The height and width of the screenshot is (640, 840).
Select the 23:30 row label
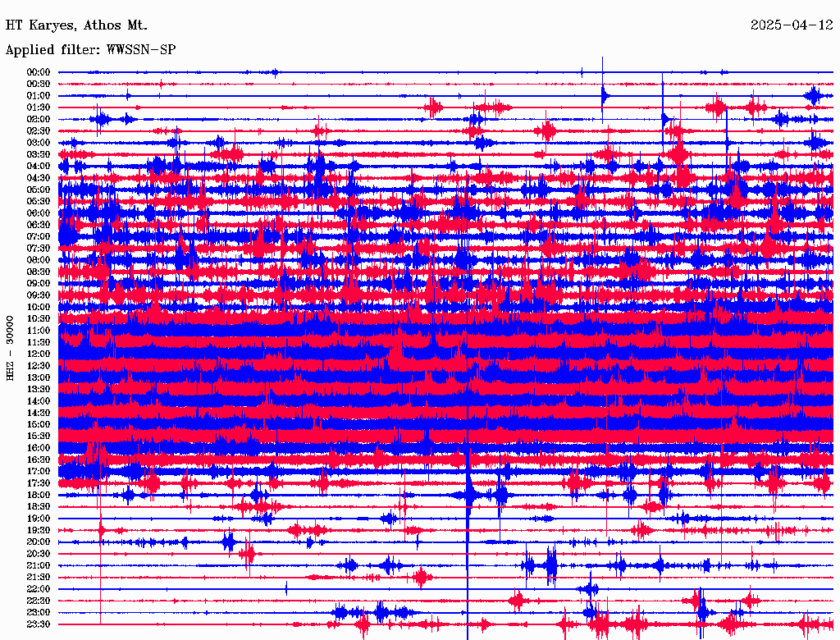coord(39,624)
